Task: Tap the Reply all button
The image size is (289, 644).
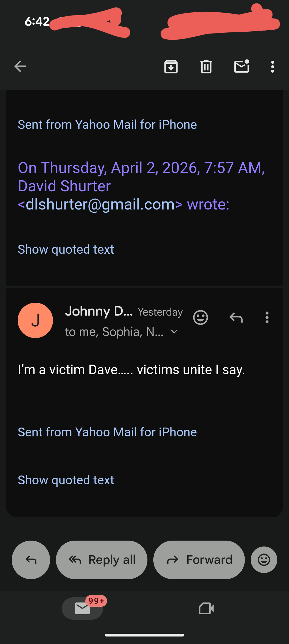Action: click(102, 560)
